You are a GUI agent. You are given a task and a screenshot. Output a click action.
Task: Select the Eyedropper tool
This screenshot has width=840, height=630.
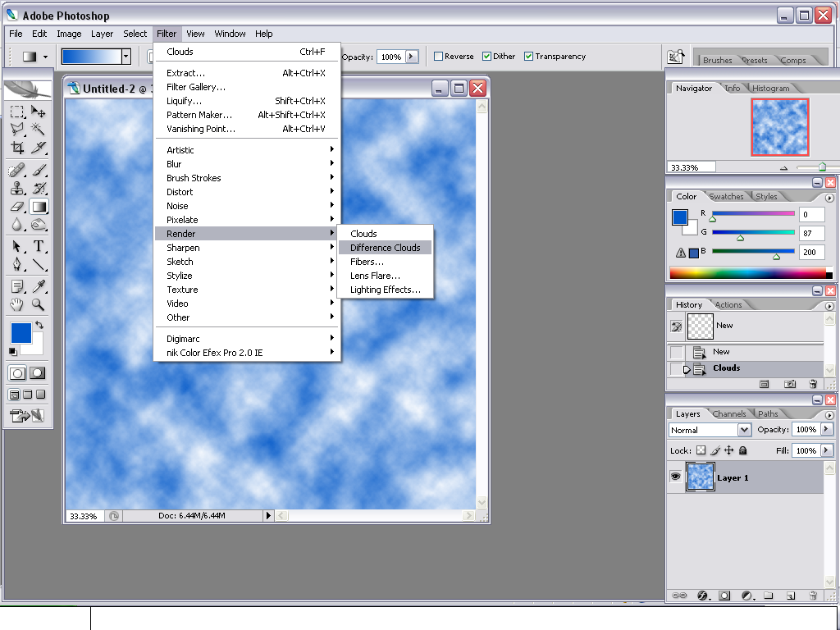(38, 286)
